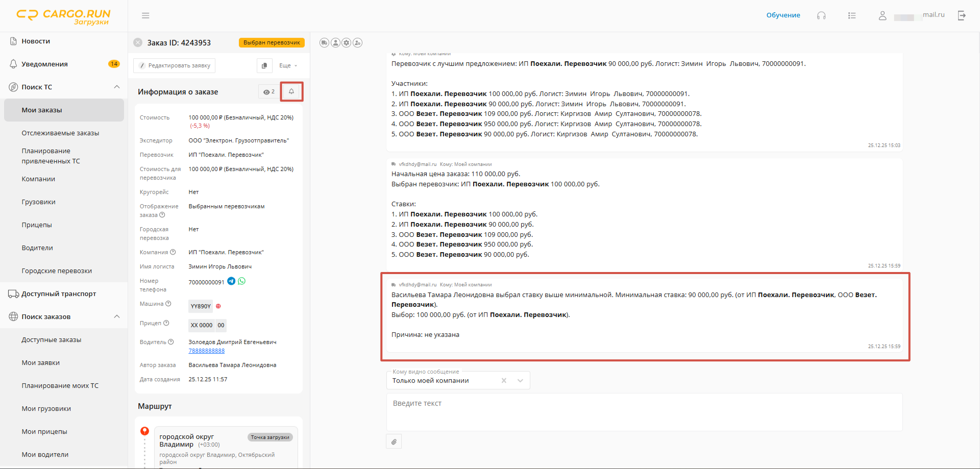
Task: Click the help icon next to Прицеп
Action: (x=166, y=323)
